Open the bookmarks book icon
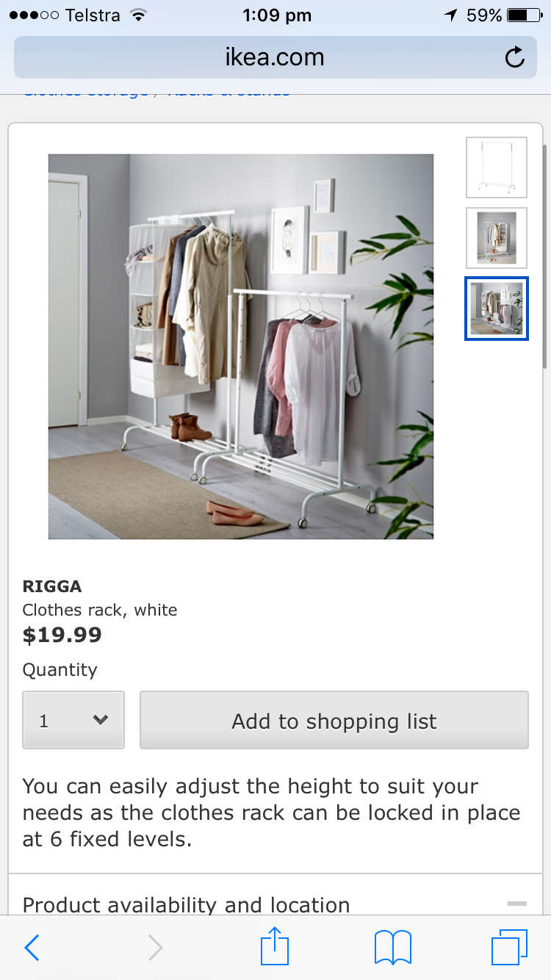The width and height of the screenshot is (551, 980). pyautogui.click(x=393, y=948)
